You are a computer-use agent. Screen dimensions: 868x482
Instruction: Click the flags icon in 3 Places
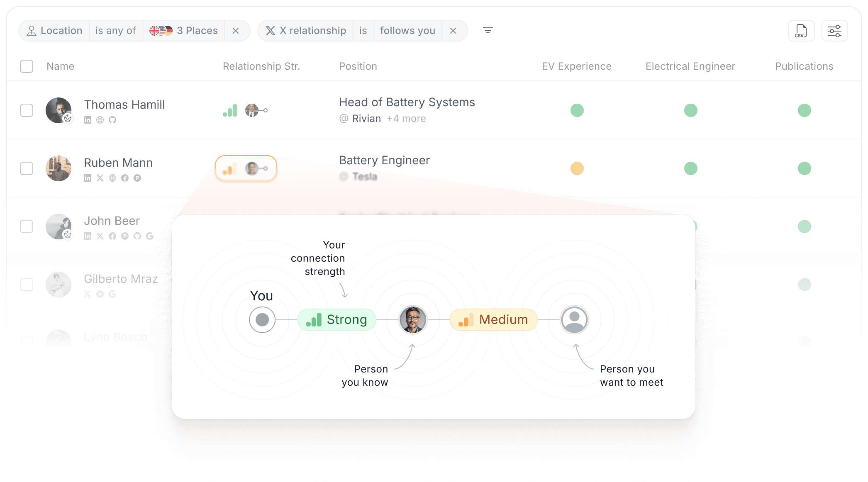click(161, 31)
